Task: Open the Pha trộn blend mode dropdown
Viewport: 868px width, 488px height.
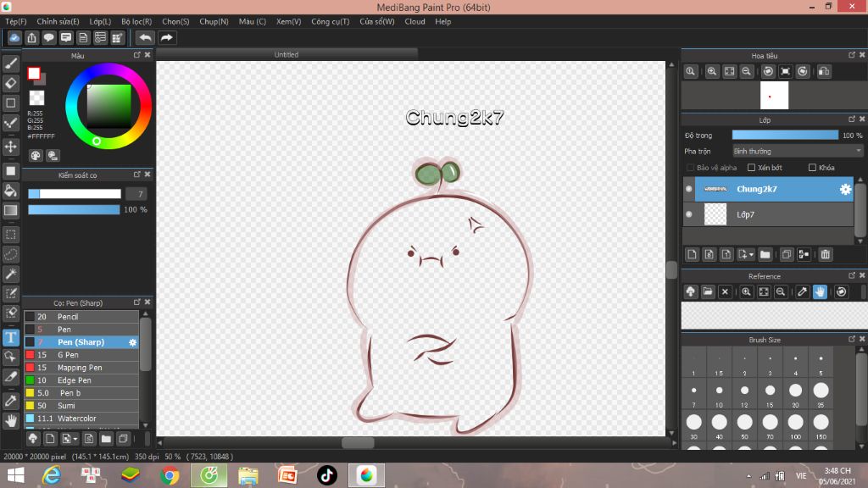Action: (797, 151)
